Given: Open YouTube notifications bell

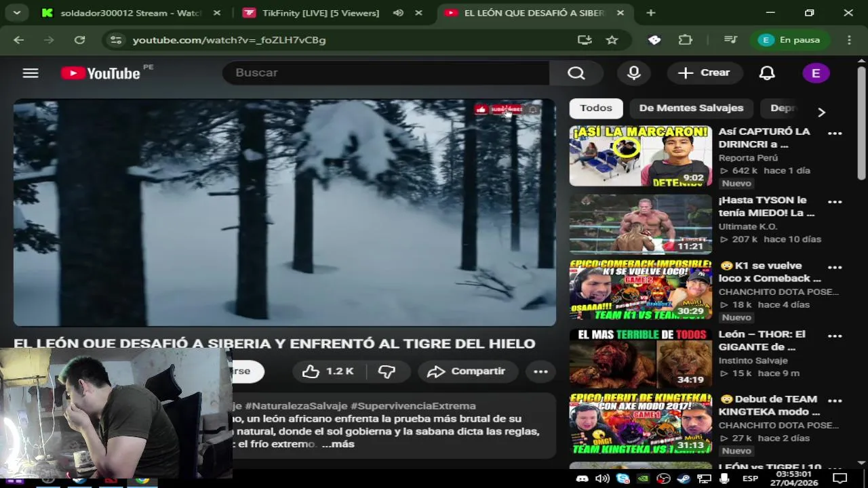Looking at the screenshot, I should [x=767, y=73].
